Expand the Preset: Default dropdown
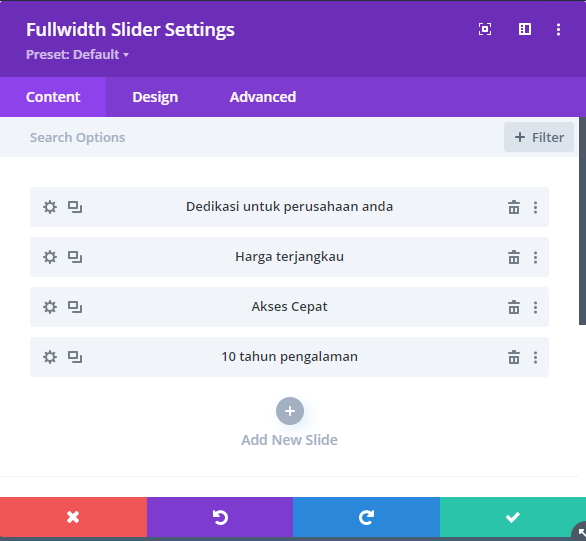The width and height of the screenshot is (586, 541). (77, 55)
